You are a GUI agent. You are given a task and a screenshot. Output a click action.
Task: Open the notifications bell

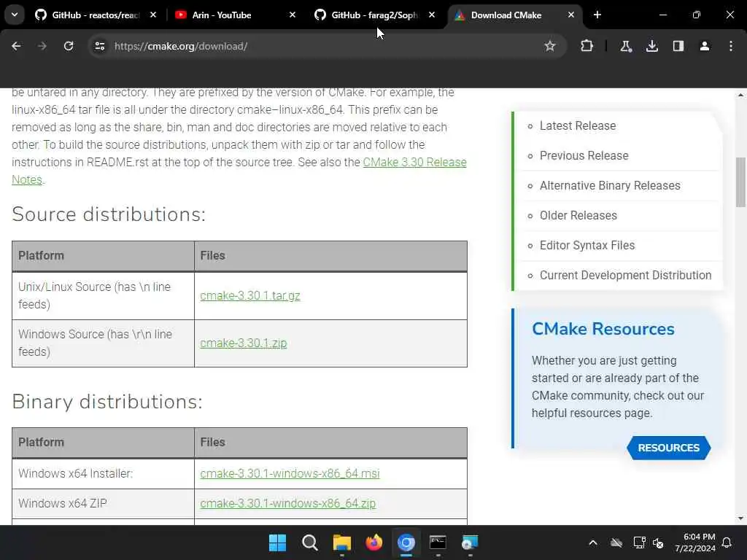(727, 542)
